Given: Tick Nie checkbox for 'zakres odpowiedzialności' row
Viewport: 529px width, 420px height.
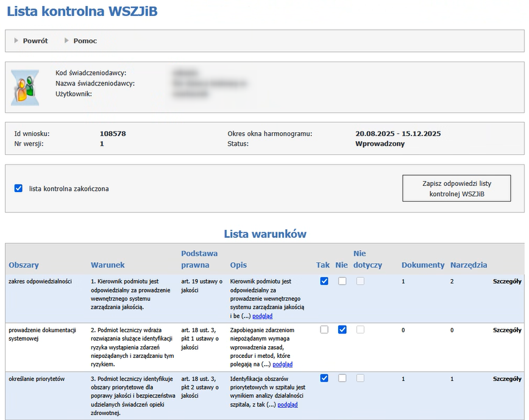Looking at the screenshot, I should point(343,281).
